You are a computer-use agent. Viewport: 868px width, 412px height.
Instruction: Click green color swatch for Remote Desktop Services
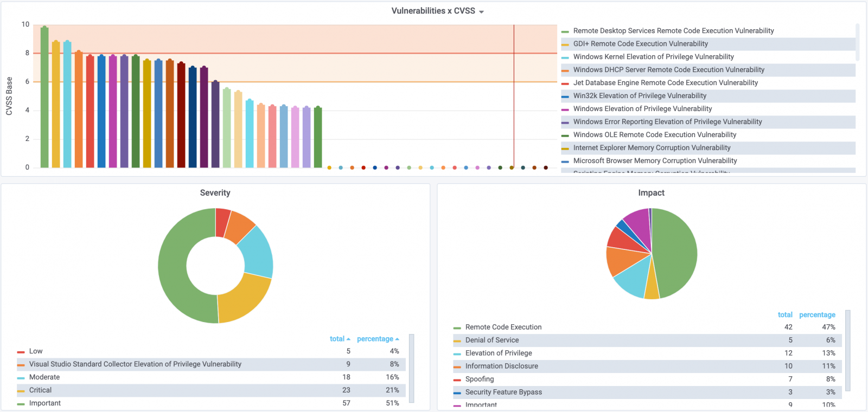pos(565,31)
